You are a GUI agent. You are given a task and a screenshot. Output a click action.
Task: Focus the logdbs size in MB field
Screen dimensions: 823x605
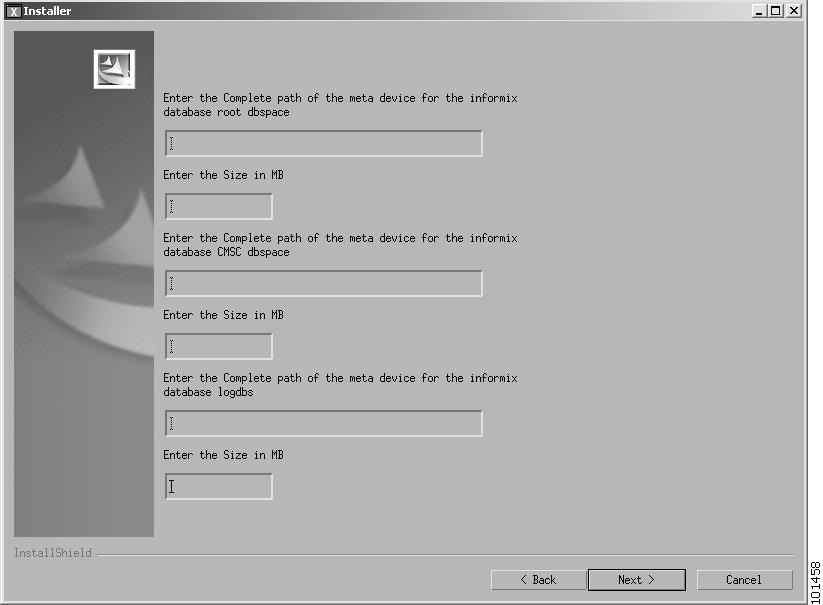pyautogui.click(x=218, y=486)
